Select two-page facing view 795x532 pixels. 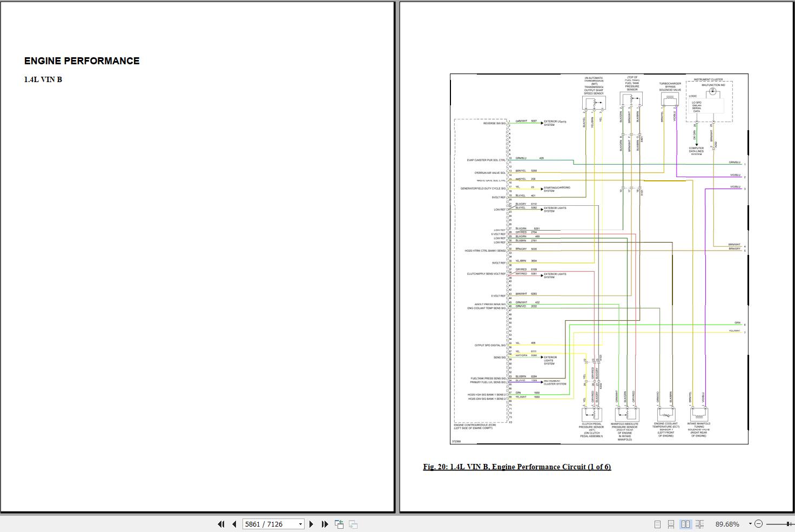coord(685,524)
